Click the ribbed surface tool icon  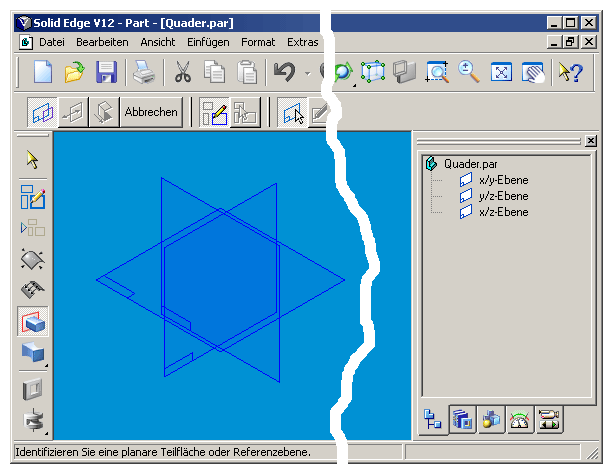tap(33, 289)
